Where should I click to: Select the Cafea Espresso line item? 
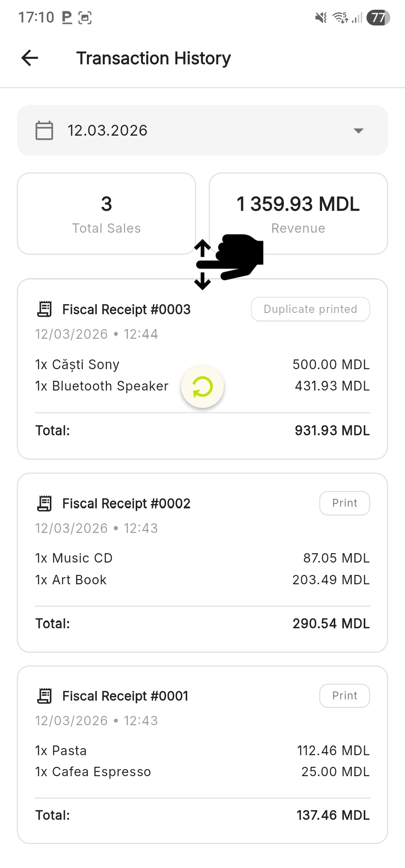coord(93,772)
